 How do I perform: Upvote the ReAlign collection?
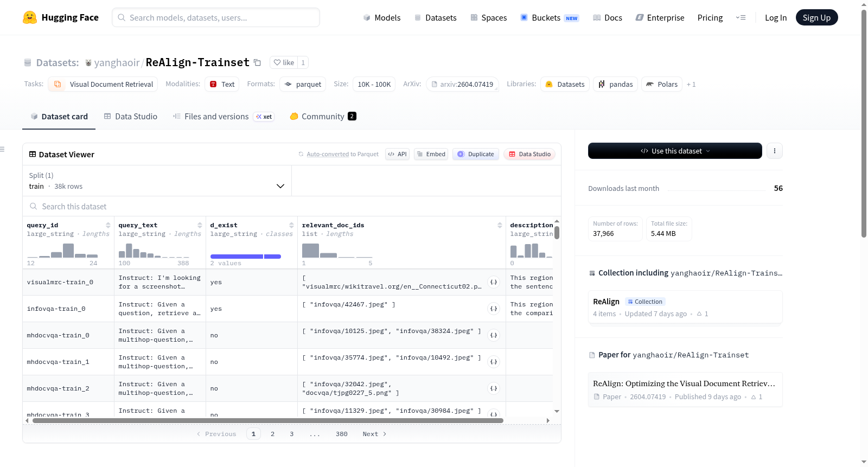pyautogui.click(x=703, y=314)
